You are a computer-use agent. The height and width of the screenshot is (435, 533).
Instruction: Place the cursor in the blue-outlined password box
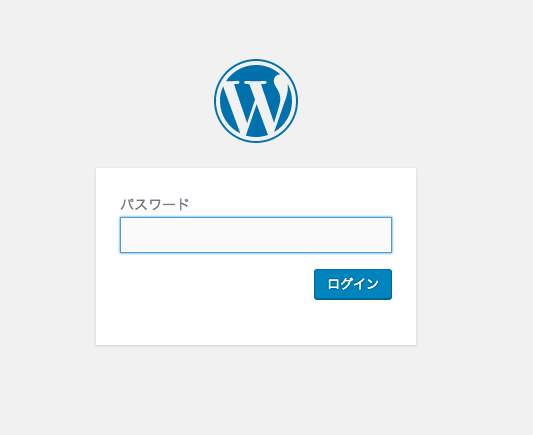(256, 235)
